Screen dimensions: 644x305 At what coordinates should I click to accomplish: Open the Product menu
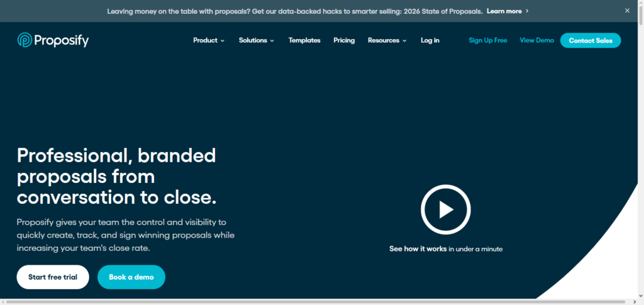tap(209, 40)
